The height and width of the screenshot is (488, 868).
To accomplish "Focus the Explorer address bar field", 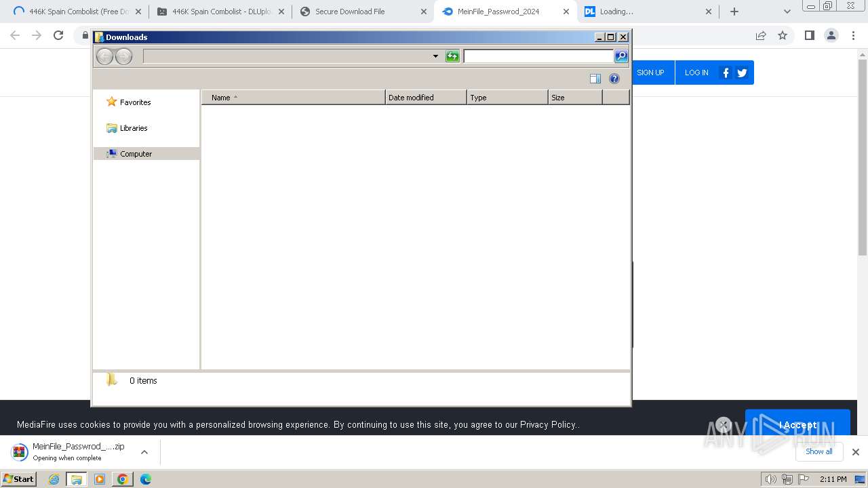I will point(286,56).
